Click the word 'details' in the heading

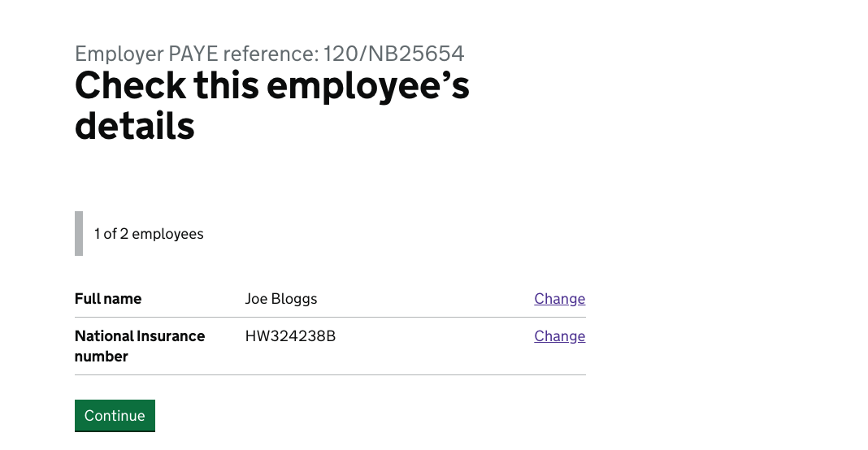pyautogui.click(x=135, y=126)
